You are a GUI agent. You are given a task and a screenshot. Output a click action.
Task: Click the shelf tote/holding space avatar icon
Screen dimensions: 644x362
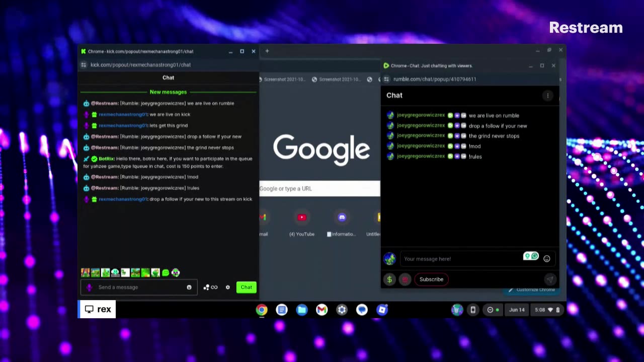click(457, 310)
